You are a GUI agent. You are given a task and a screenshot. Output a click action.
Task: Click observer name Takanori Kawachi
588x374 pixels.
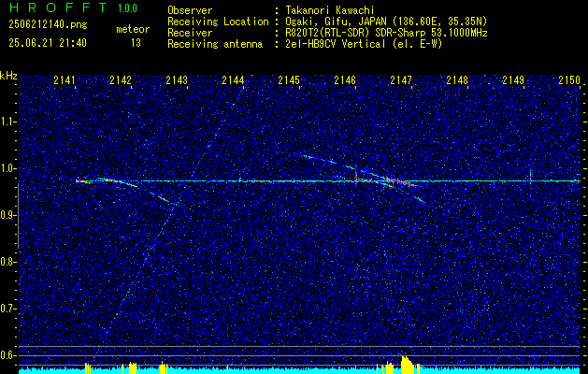(330, 10)
